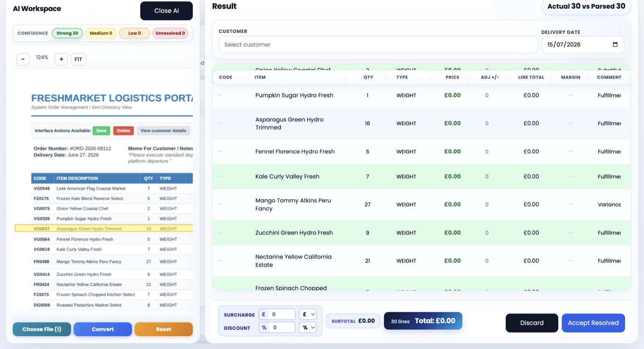Click the MARGIN column header
Viewport: 644px width, 349px height.
[x=570, y=77]
